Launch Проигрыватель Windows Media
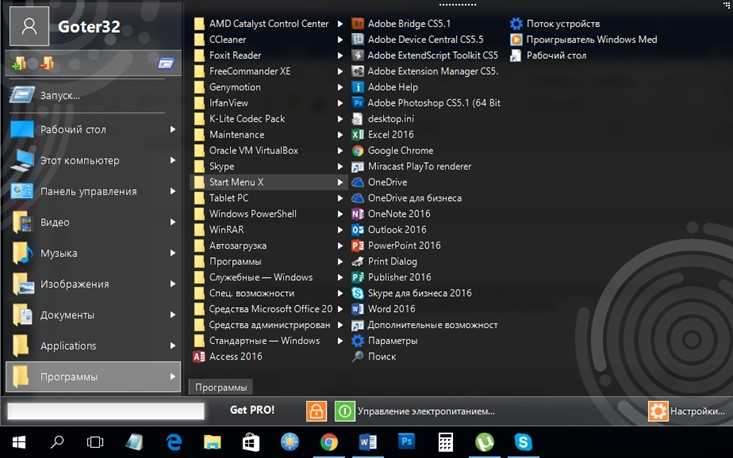This screenshot has height=458, width=733. point(583,39)
